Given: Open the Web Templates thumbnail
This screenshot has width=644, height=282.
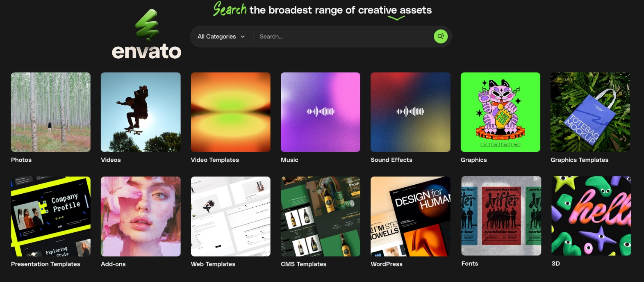Looking at the screenshot, I should pos(231,216).
